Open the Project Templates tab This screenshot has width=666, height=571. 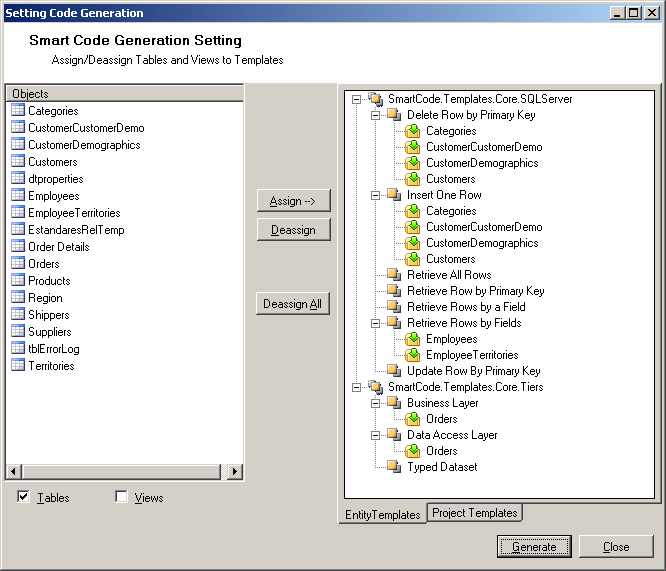(474, 513)
